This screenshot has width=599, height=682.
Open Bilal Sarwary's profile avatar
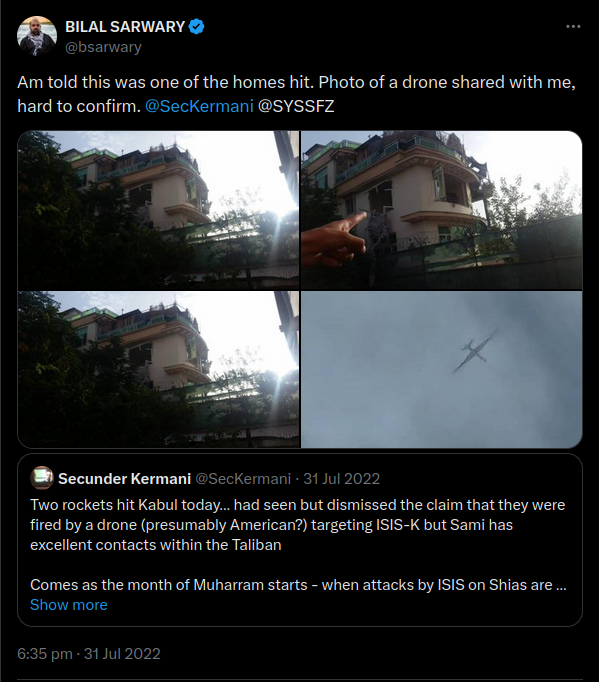37,36
